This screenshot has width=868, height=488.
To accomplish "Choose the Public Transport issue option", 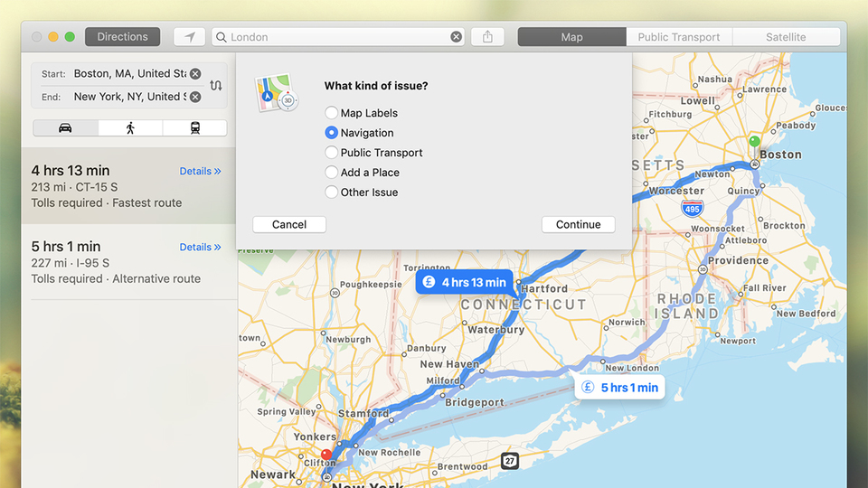I will 331,153.
